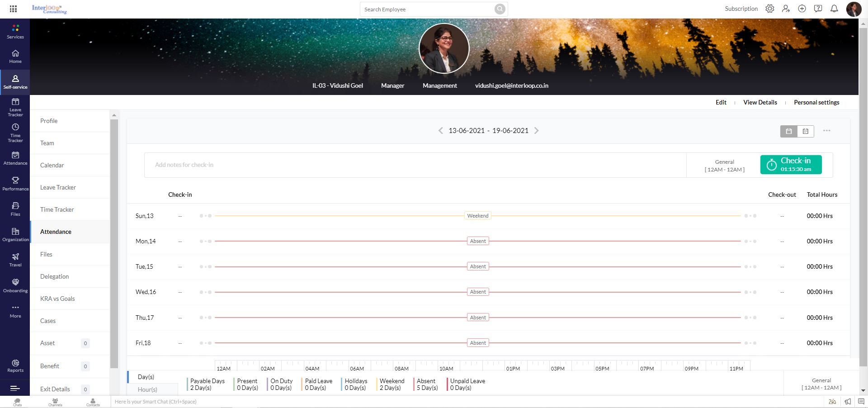Select Calendar in the self-service menu
This screenshot has height=408, width=868.
(x=52, y=165)
